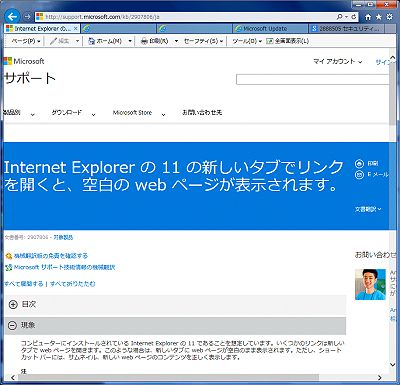Click the E-mail icon on the blue banner
This screenshot has height=385, width=400.
click(x=359, y=174)
